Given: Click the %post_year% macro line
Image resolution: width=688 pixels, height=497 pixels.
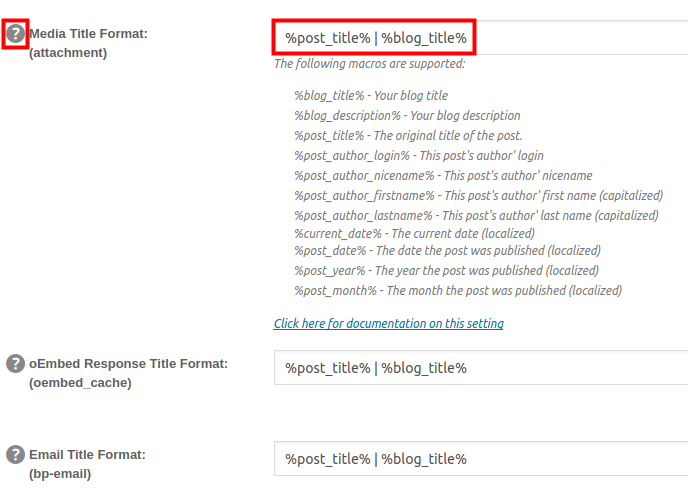Looking at the screenshot, I should point(446,271).
